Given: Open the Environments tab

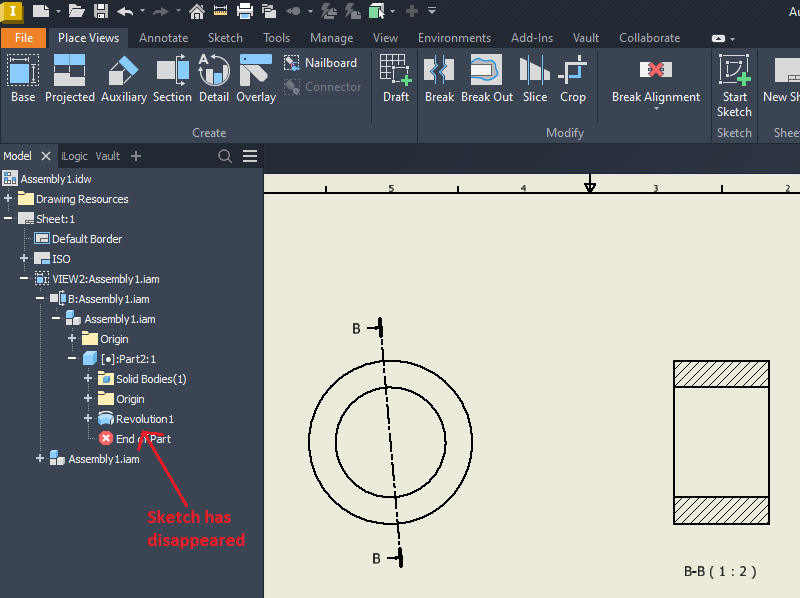Looking at the screenshot, I should pos(454,38).
